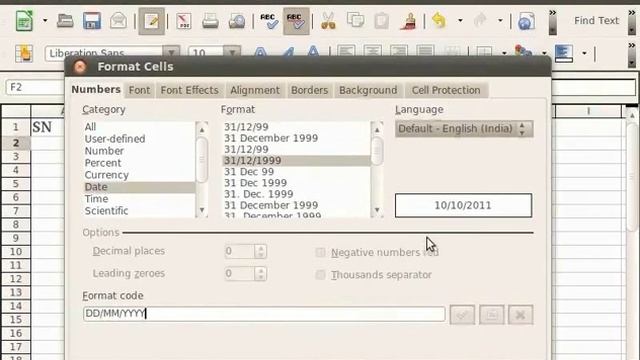
Task: Click the Remove format code button
Action: (520, 315)
